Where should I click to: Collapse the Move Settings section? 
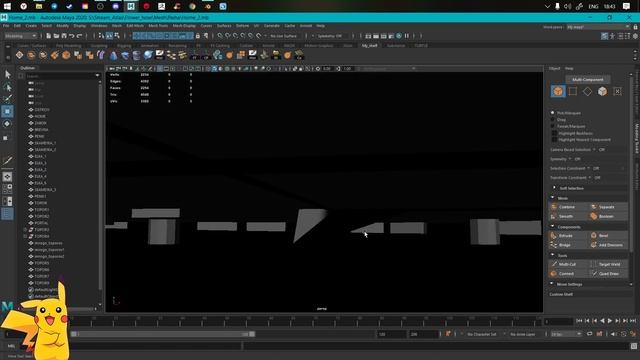[553, 284]
